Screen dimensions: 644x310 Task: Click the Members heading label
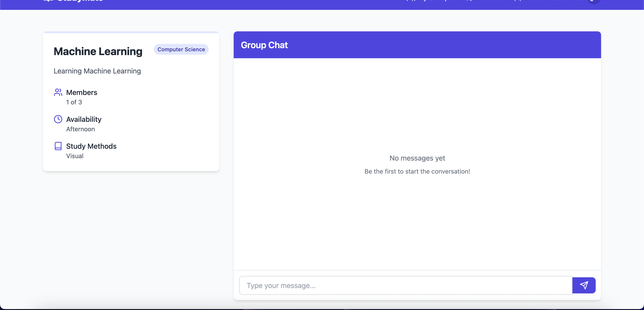(81, 93)
